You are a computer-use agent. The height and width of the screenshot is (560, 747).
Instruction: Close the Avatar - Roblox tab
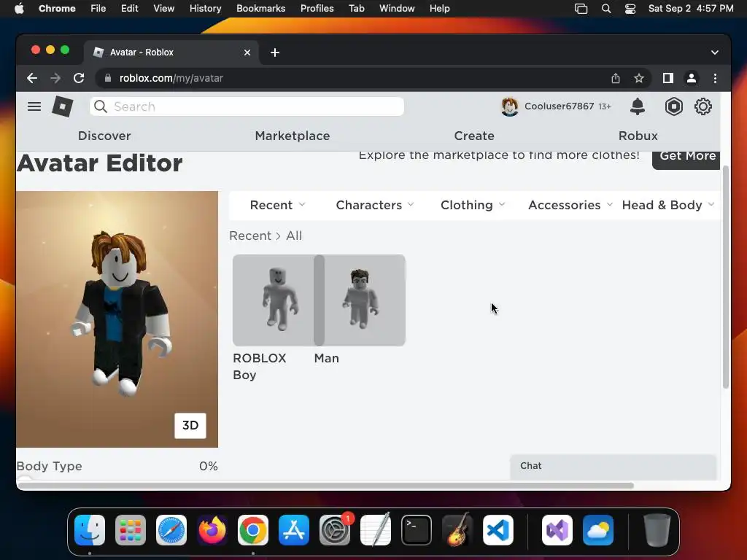click(x=247, y=52)
